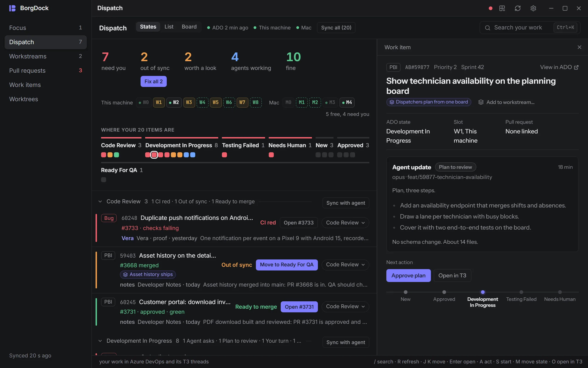
Task: Switch to the Board view tab
Action: [x=189, y=27]
